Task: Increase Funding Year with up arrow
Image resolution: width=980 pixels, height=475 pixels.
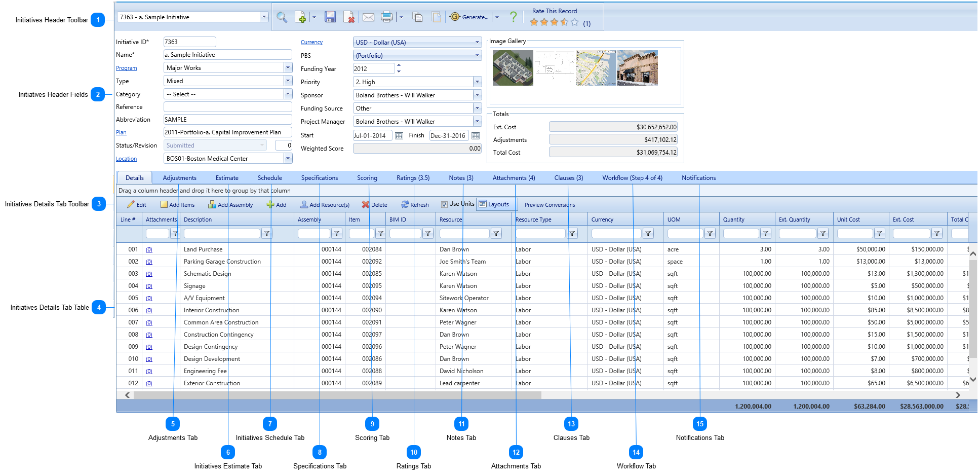Action: tap(399, 66)
